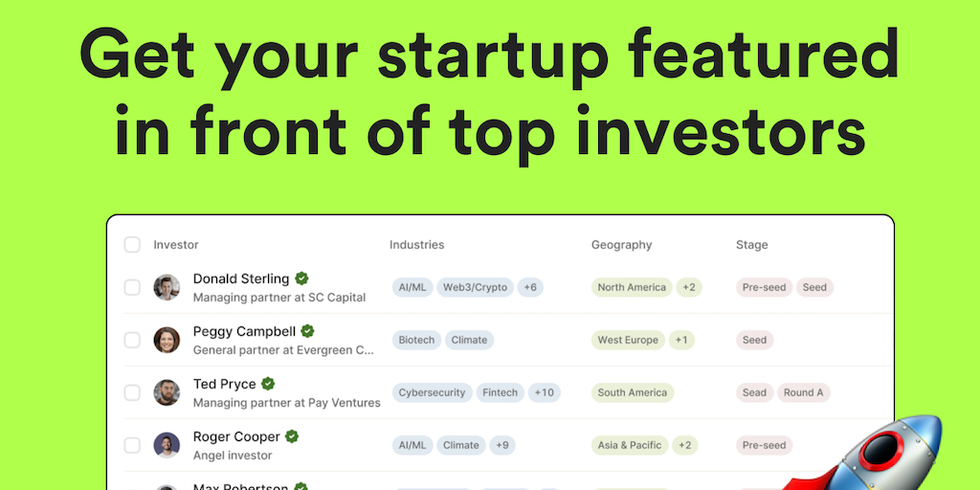Open Peggy Campbell's avatar photo
This screenshot has width=980, height=490.
click(167, 340)
